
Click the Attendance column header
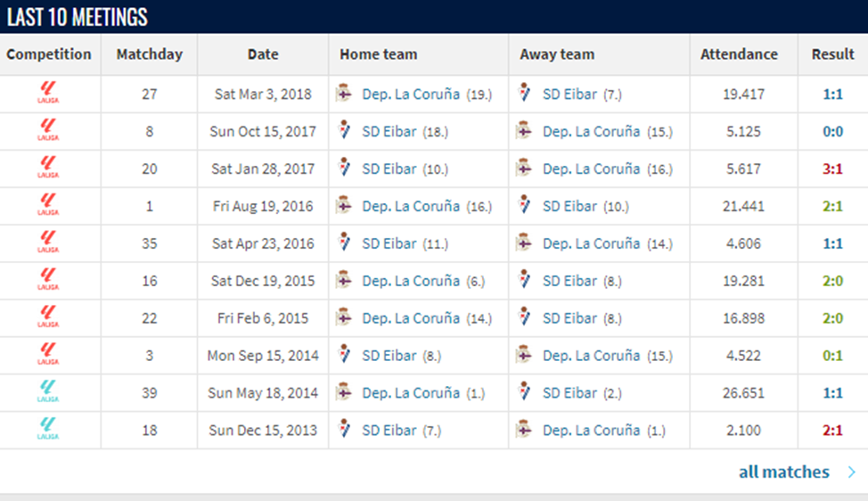click(x=739, y=54)
